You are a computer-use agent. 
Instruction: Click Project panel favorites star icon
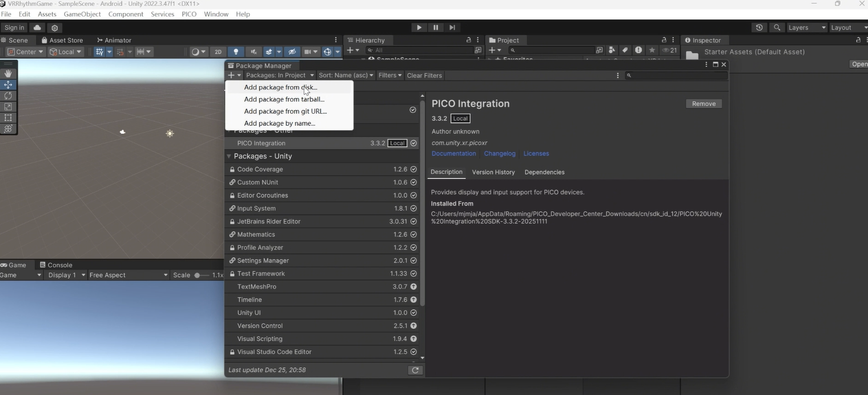click(652, 50)
